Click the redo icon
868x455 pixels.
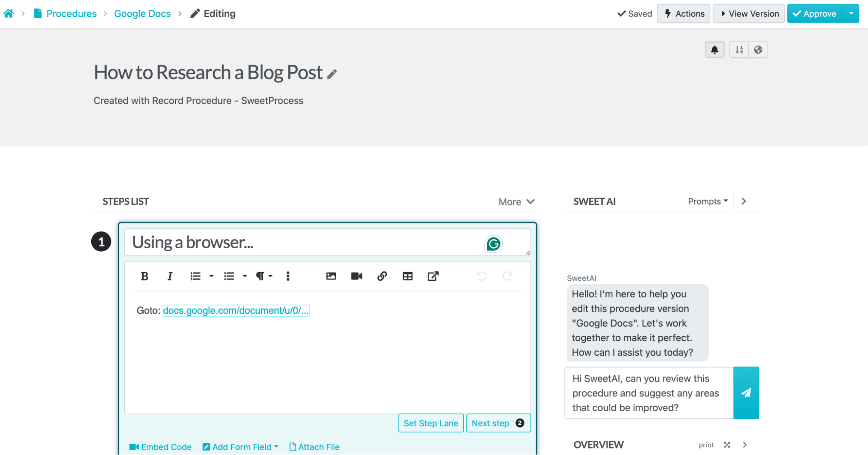pos(507,276)
